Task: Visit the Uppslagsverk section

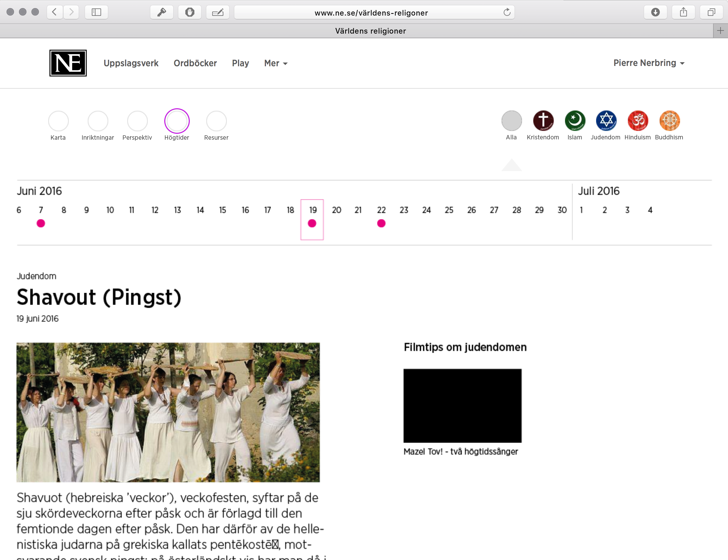Action: [131, 63]
